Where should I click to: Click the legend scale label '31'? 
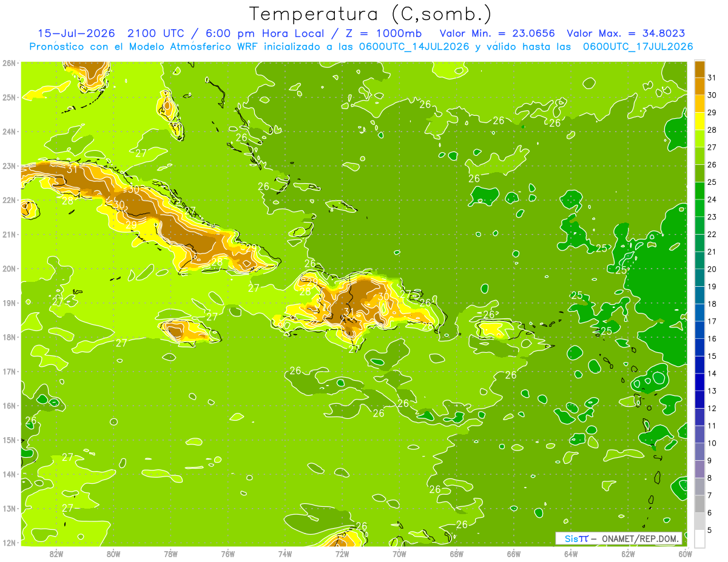[711, 78]
